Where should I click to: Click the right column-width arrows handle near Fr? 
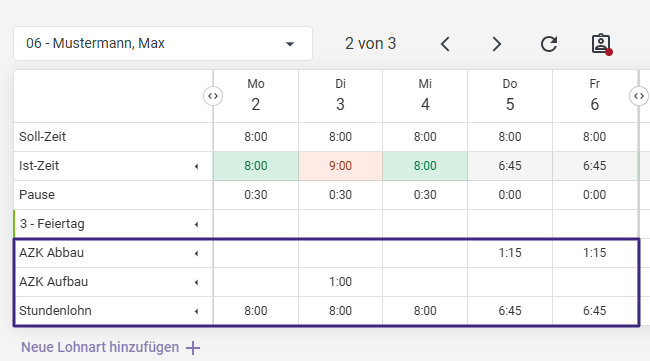click(639, 96)
